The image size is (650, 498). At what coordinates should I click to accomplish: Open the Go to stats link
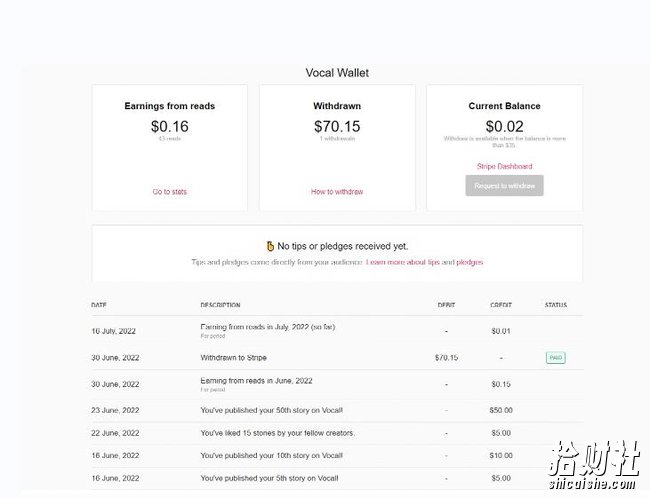pyautogui.click(x=170, y=192)
